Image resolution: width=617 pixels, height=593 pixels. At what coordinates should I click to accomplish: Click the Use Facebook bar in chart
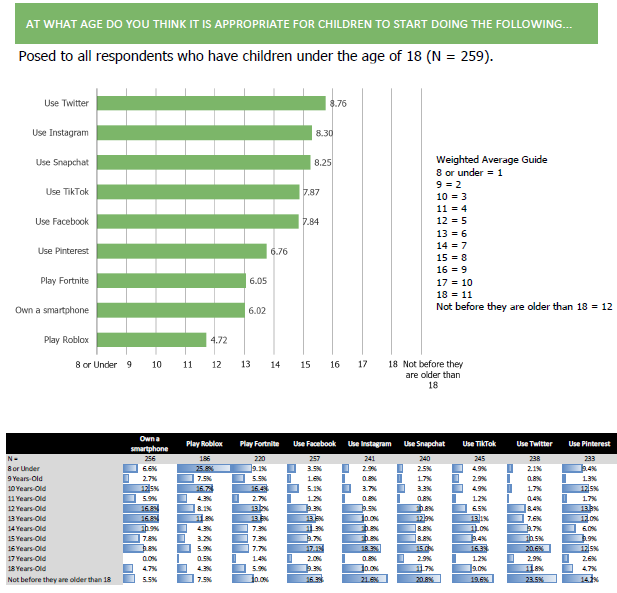[198, 221]
